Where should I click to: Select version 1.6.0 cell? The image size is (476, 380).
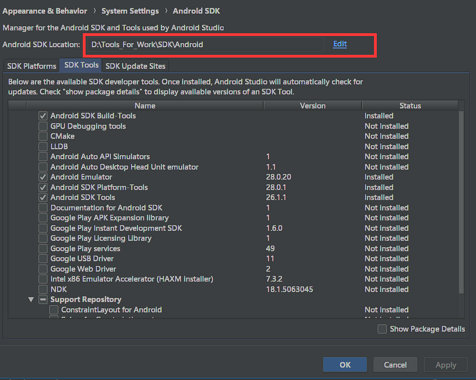274,228
